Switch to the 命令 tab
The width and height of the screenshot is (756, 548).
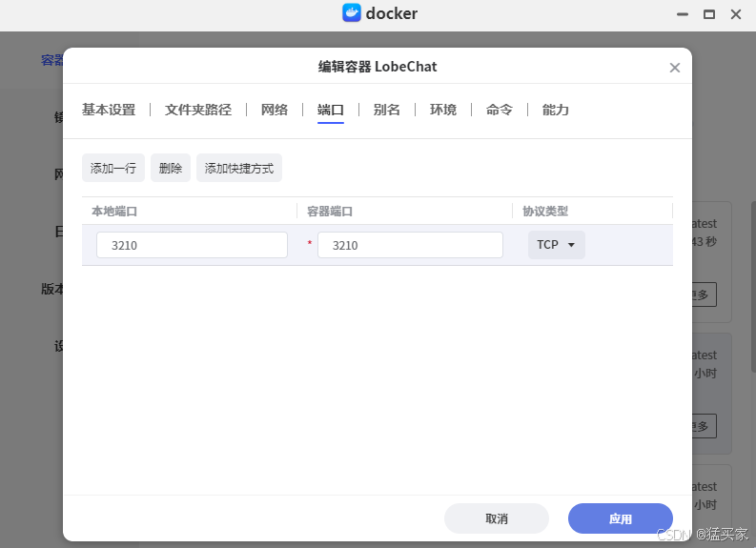tap(499, 110)
